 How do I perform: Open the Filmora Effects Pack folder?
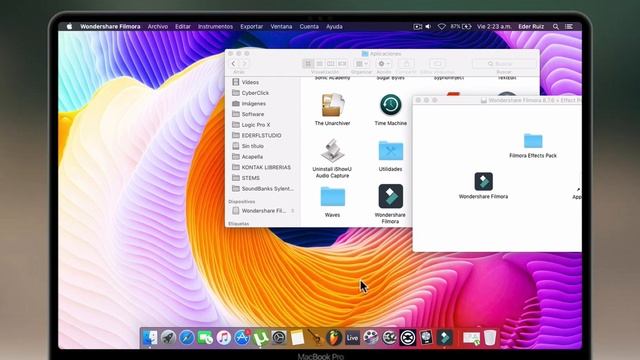click(x=533, y=141)
